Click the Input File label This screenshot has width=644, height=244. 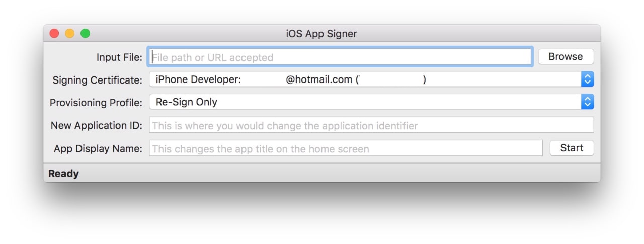pyautogui.click(x=119, y=57)
